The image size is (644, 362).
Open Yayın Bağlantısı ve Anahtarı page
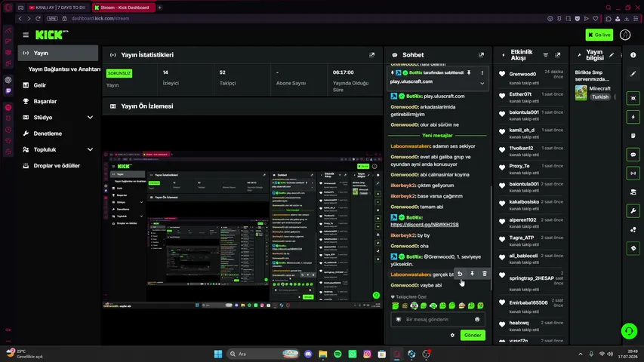[64, 69]
